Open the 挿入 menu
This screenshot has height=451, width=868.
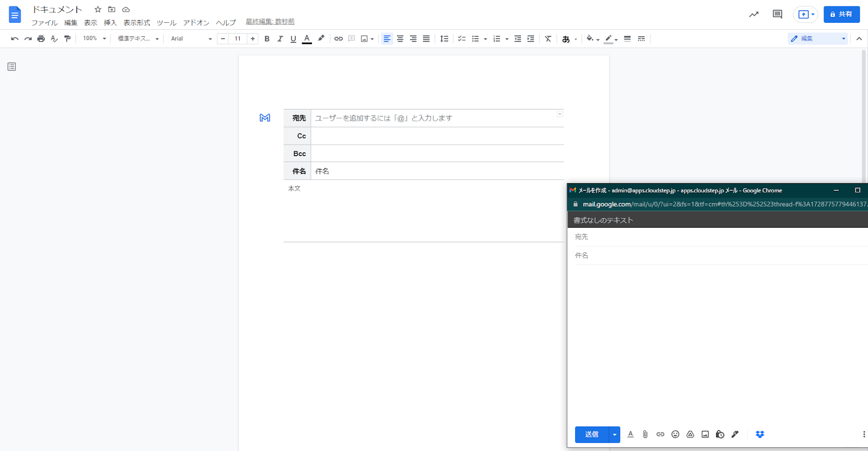click(x=111, y=22)
